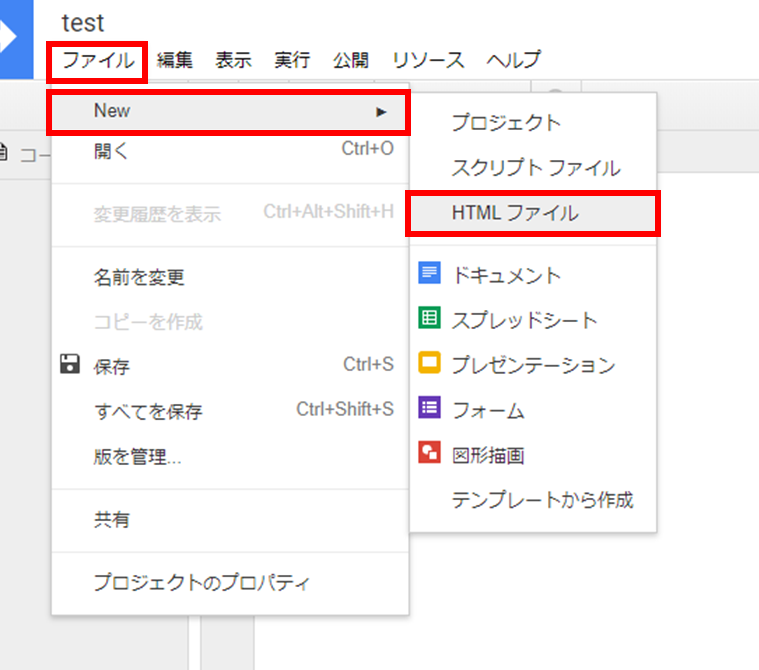Open the 編集 menu
Viewport: 759px width, 670px height.
(x=174, y=61)
